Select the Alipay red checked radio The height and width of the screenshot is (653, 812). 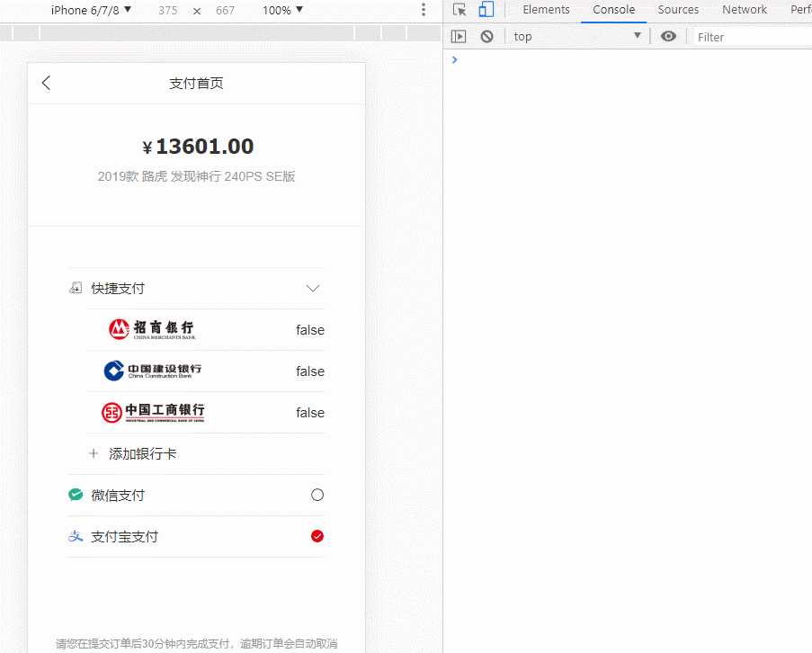(317, 536)
